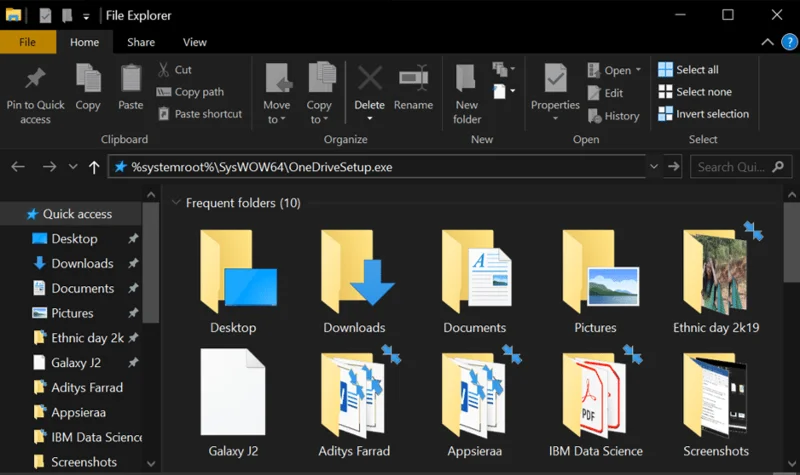The image size is (800, 475).
Task: Click the Paste ribbon button
Action: click(131, 87)
